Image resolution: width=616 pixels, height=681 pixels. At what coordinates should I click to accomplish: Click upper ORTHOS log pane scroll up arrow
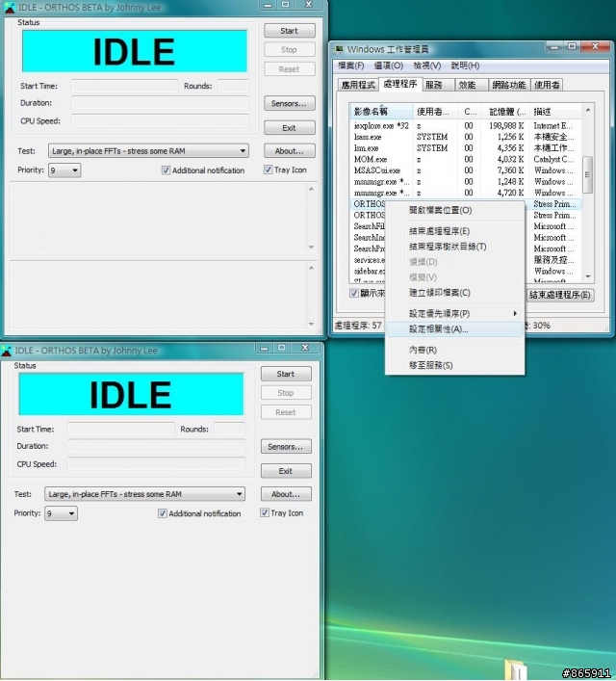[x=311, y=189]
